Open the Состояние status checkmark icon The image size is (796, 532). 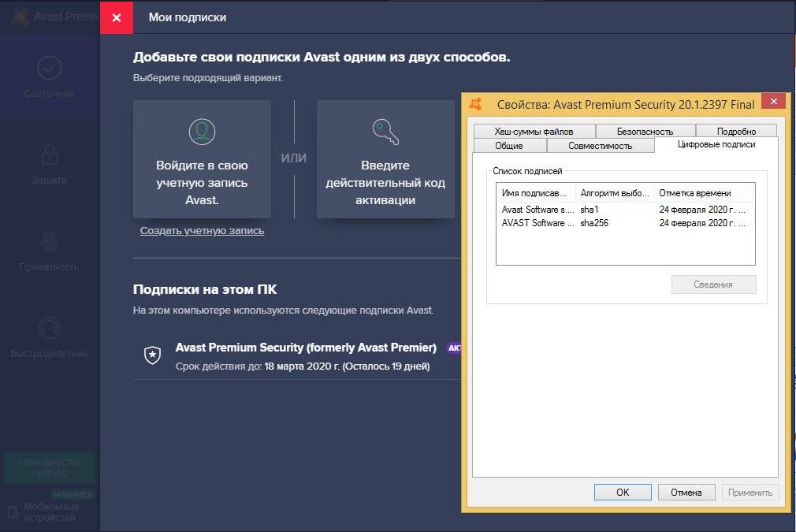point(50,68)
